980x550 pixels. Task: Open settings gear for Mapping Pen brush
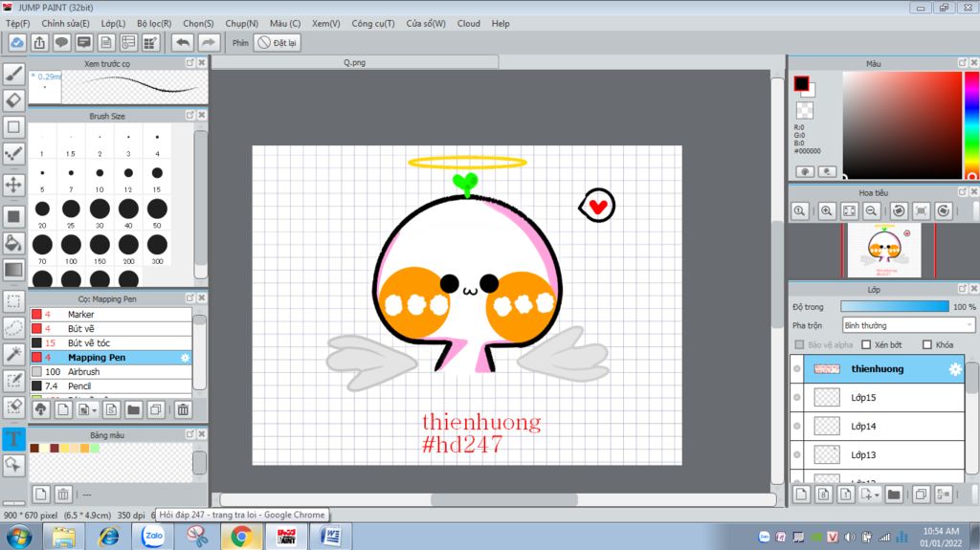[x=185, y=358]
